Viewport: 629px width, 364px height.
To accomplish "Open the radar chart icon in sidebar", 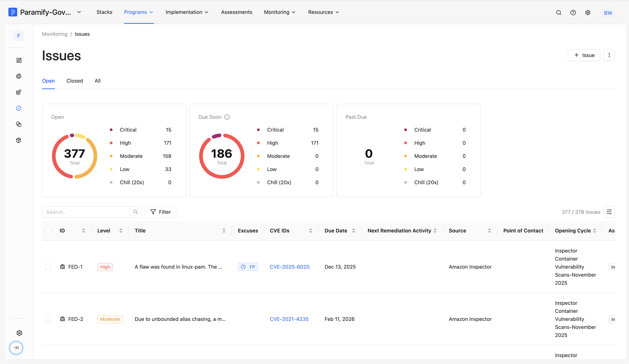I will [x=19, y=76].
